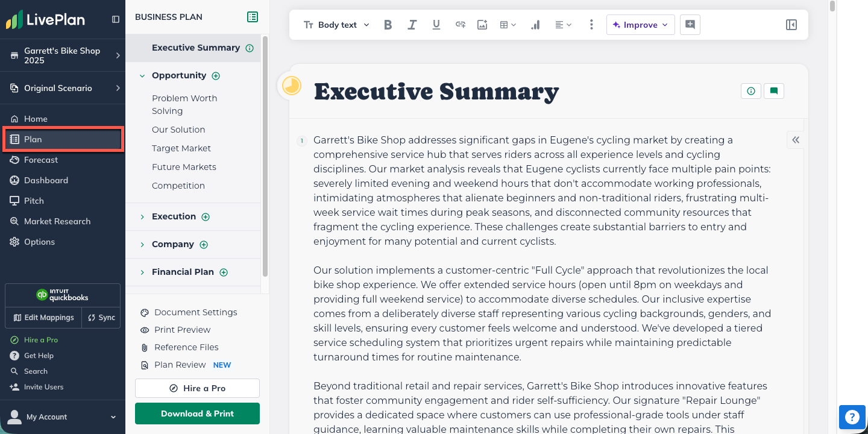This screenshot has width=868, height=434.
Task: Toggle the right side panel icon in toolbar
Action: click(x=791, y=25)
